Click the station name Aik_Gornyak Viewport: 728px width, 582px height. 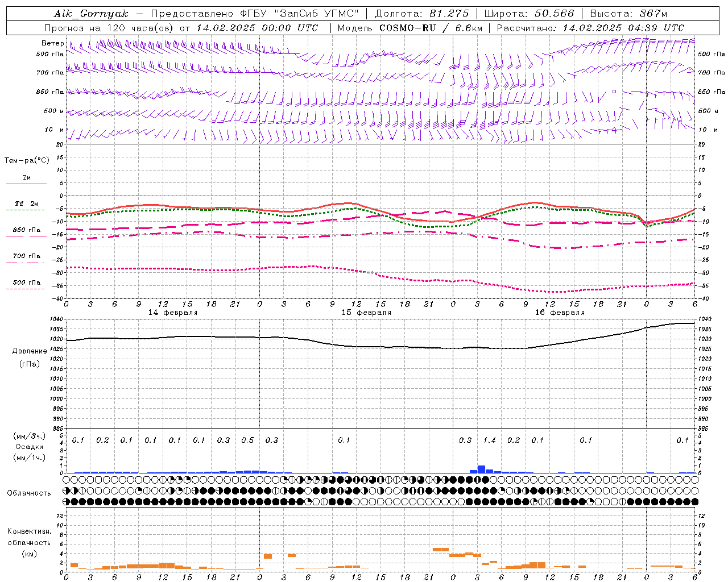pos(91,14)
